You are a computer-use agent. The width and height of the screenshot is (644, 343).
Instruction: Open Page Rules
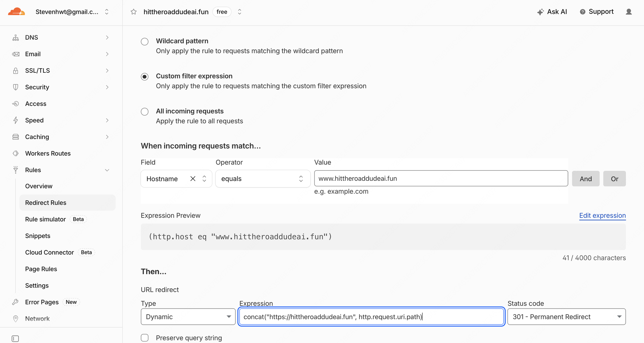(x=41, y=269)
